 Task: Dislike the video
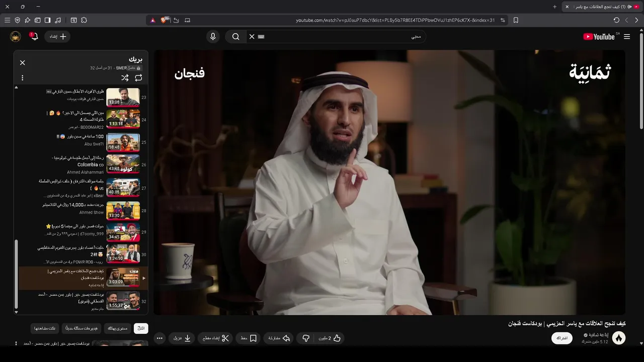click(x=305, y=338)
